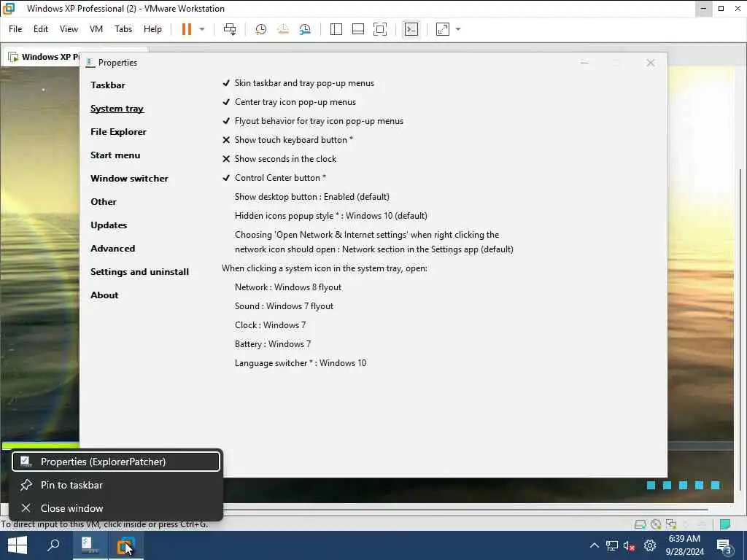Click the console view icon in VMware toolbar
The width and height of the screenshot is (747, 560).
[411, 29]
